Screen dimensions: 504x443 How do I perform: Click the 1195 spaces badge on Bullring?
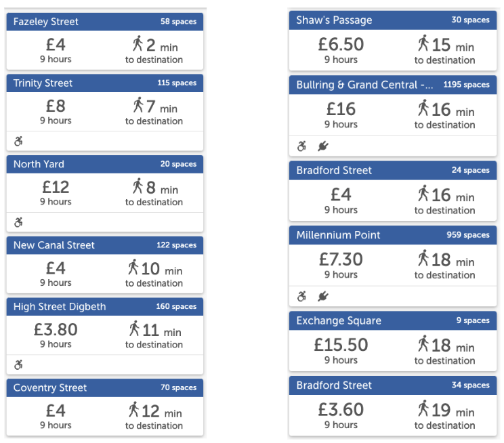point(466,85)
